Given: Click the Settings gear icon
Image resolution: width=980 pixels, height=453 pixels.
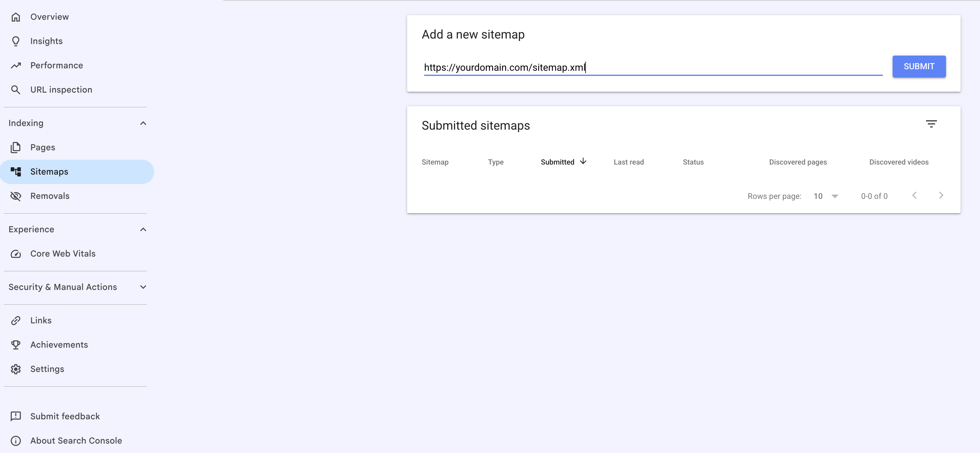Looking at the screenshot, I should pos(15,369).
